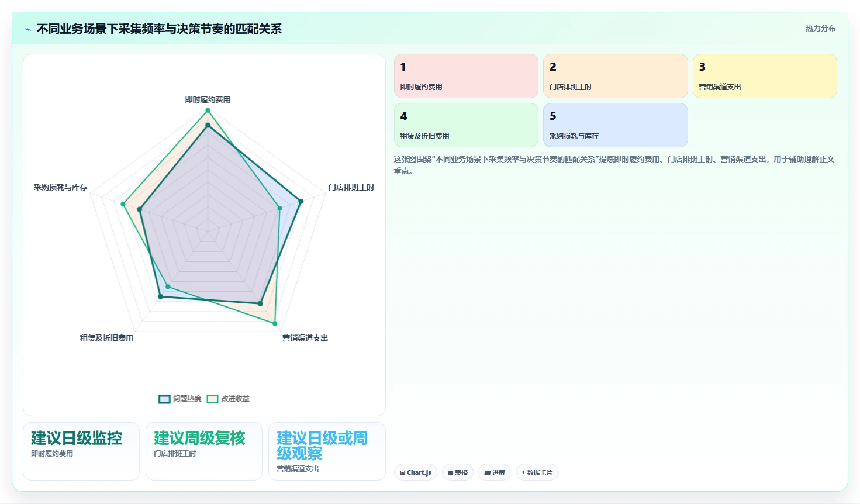Image resolution: width=860 pixels, height=504 pixels.
Task: Click the 问题热度 legend color box
Action: pyautogui.click(x=164, y=399)
